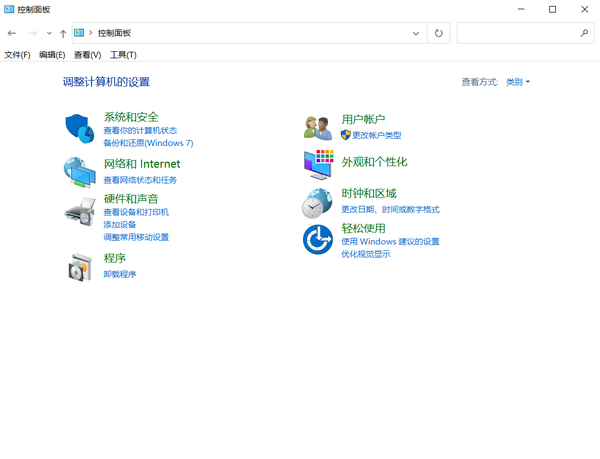
Task: Open the 时钟和区域 clock icon
Action: (317, 203)
